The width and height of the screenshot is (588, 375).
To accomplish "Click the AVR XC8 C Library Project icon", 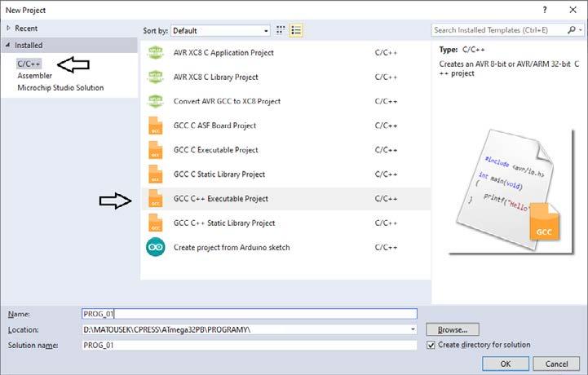I will [155, 77].
